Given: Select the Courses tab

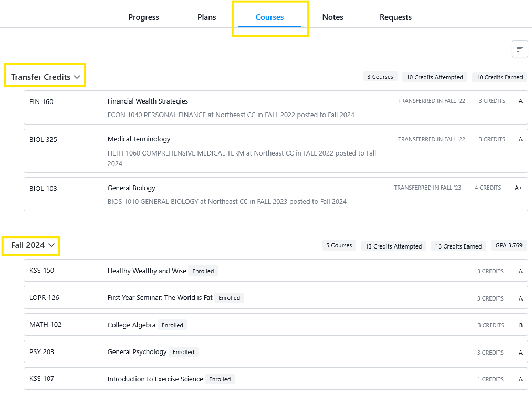Looking at the screenshot, I should point(270,17).
